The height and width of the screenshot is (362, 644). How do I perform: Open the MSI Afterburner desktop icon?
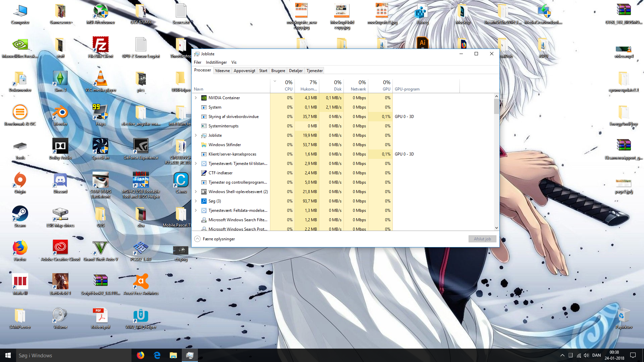click(101, 14)
